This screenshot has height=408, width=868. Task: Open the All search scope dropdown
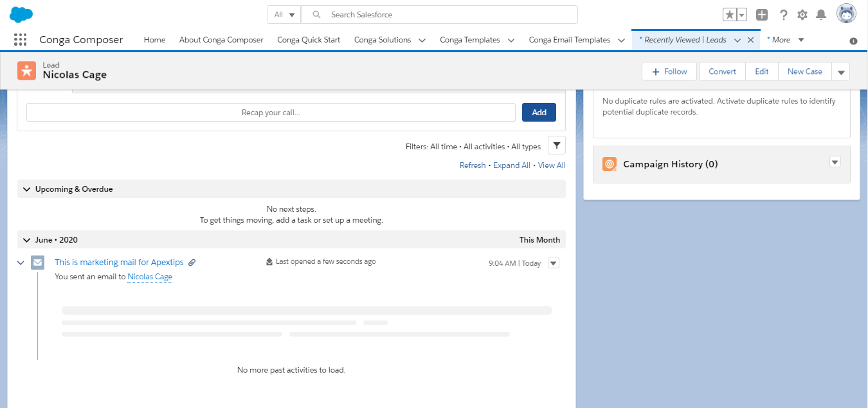(284, 15)
